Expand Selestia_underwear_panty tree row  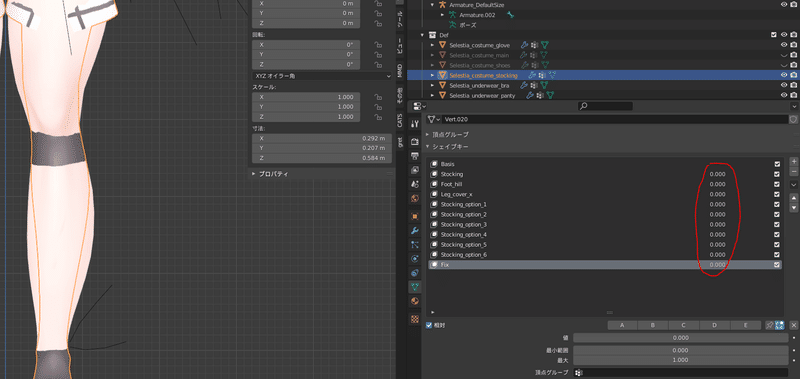pos(433,95)
